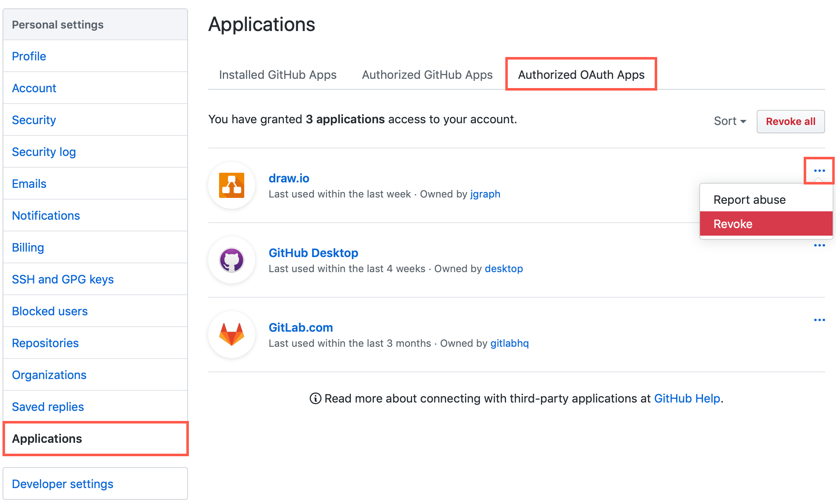Viewport: 836px width, 504px height.
Task: Click the draw.io application icon
Action: click(232, 185)
